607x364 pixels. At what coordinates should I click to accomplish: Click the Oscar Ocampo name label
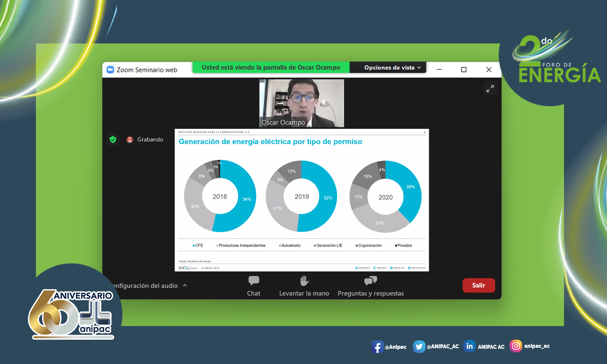[283, 122]
